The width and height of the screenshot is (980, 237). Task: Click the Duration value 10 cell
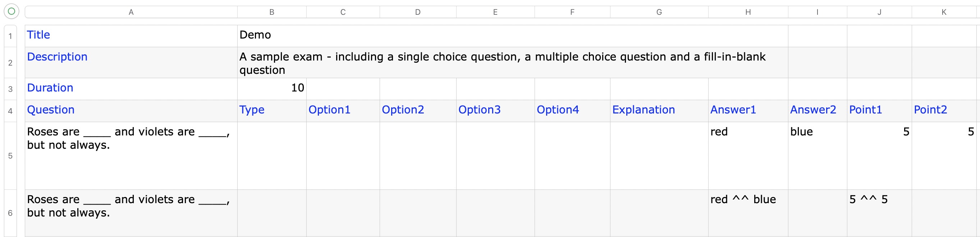(272, 89)
